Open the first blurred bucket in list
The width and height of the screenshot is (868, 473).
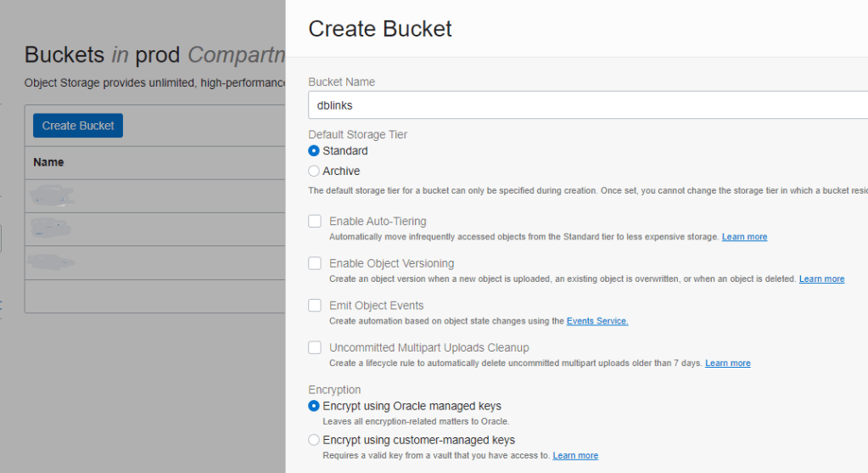(x=51, y=195)
